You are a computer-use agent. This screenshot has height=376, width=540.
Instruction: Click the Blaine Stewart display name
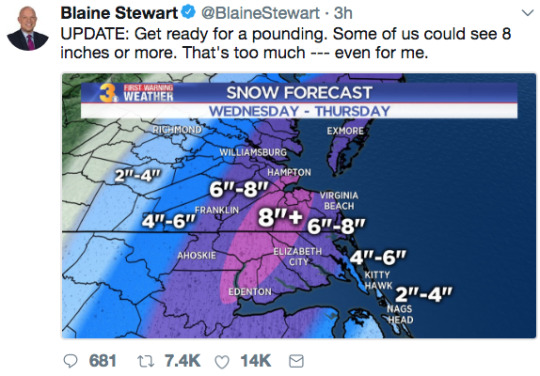[119, 13]
